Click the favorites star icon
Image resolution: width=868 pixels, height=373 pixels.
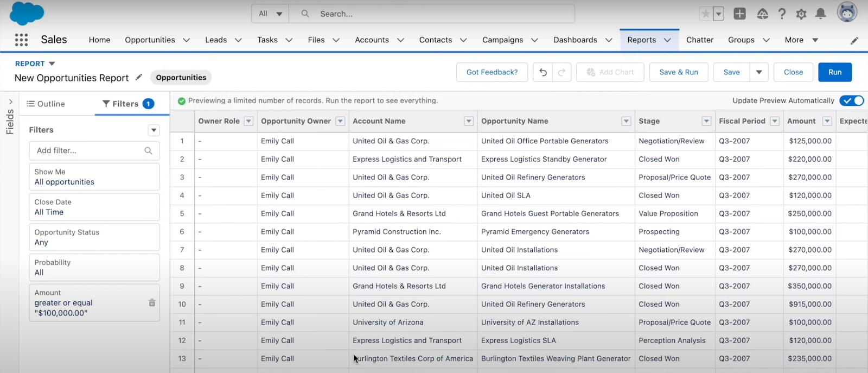pyautogui.click(x=705, y=14)
